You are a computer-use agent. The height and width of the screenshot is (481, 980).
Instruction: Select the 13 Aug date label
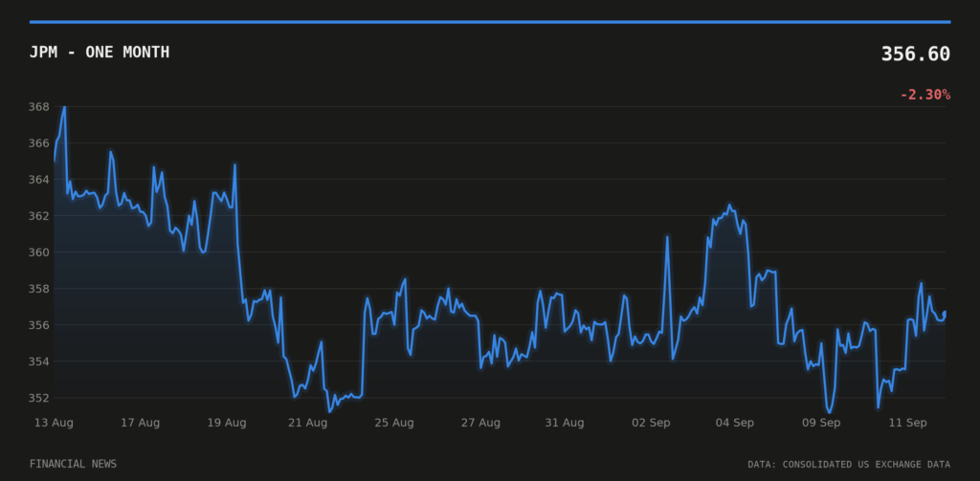click(54, 423)
